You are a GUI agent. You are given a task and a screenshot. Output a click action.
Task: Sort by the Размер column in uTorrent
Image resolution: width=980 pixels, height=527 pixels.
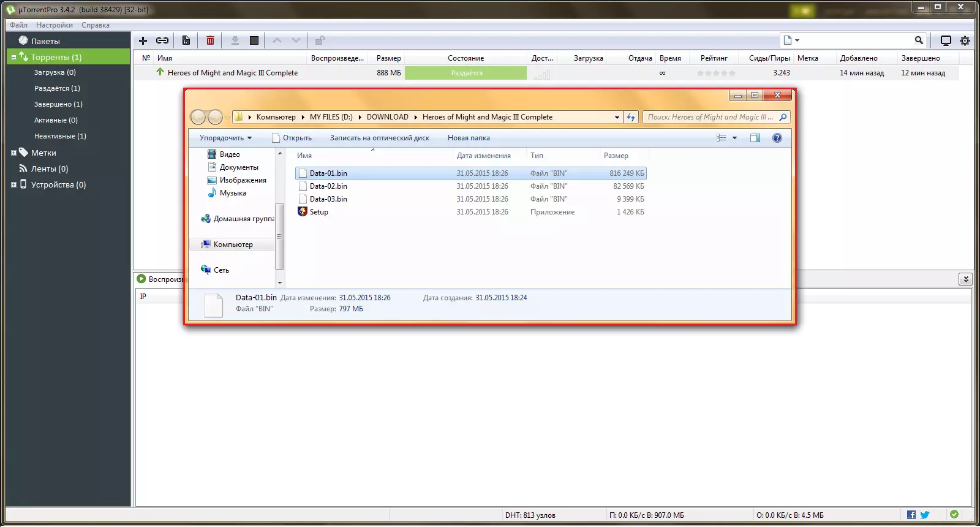pos(388,58)
